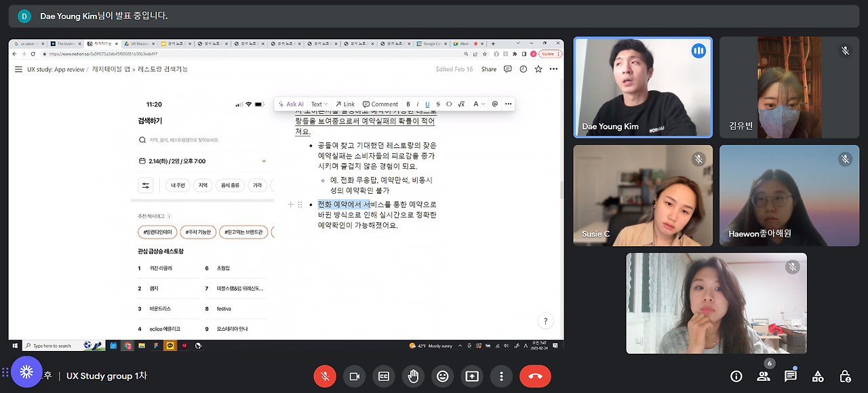Screen dimensions: 868x393
Task: Select Dae Young Kim's video tile
Action: pos(643,87)
